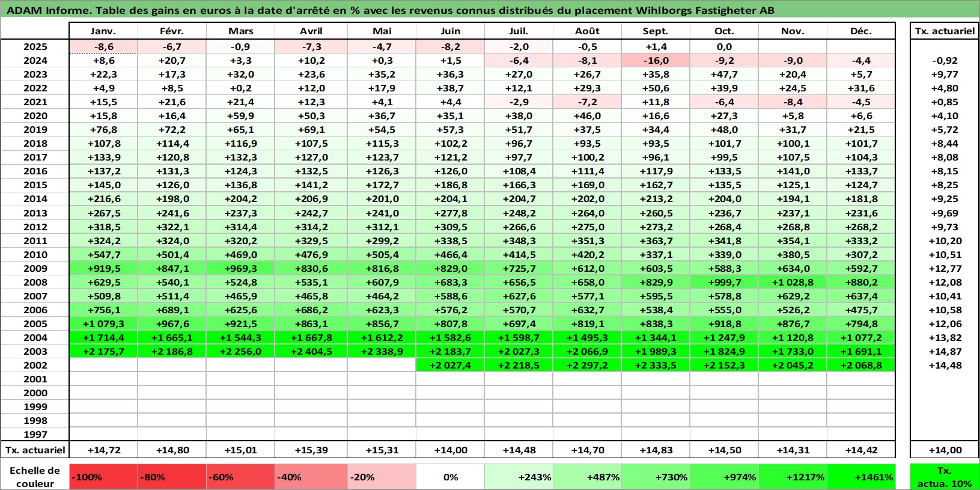The height and width of the screenshot is (490, 980).
Task: Click cell +2 068,8 for Déc. 2002
Action: click(861, 365)
